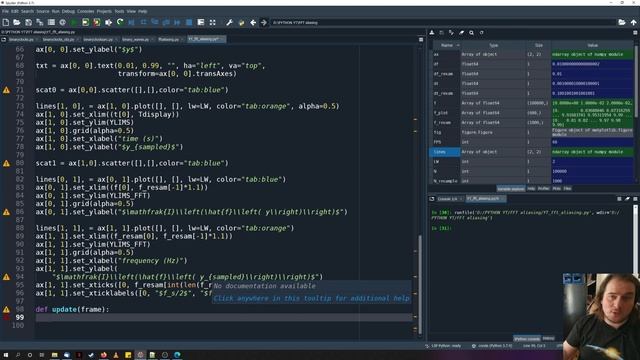Viewport: 640px width, 360px height.
Task: Sort variables by the Type column header
Action: pyautogui.click(x=493, y=45)
